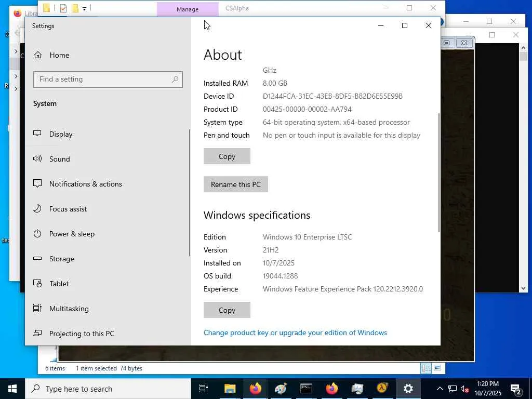
Task: Click the Firefox icon next to File Explorer
Action: click(255, 389)
